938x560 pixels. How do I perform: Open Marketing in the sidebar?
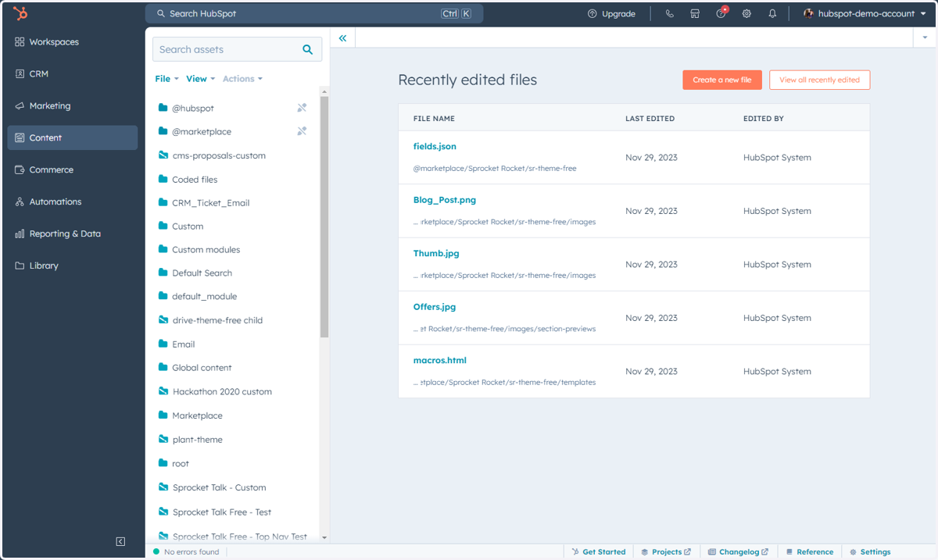[x=73, y=106]
